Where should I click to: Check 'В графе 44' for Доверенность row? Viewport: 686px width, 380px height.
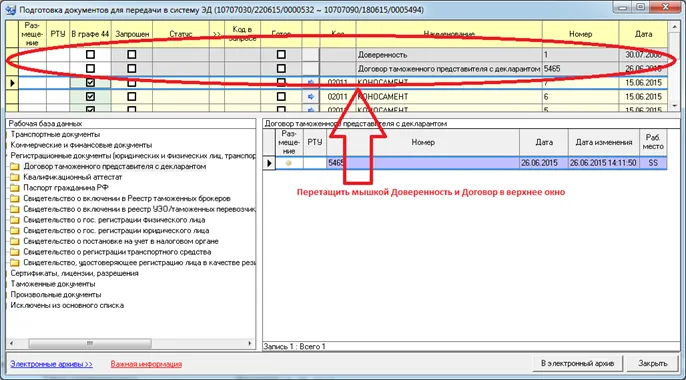(x=90, y=55)
